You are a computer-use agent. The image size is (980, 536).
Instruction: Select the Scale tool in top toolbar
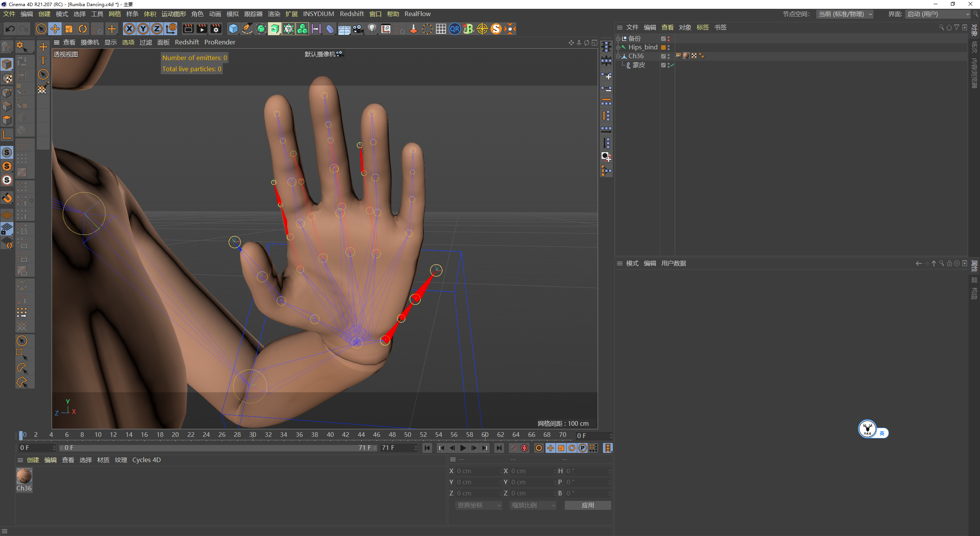tap(69, 29)
